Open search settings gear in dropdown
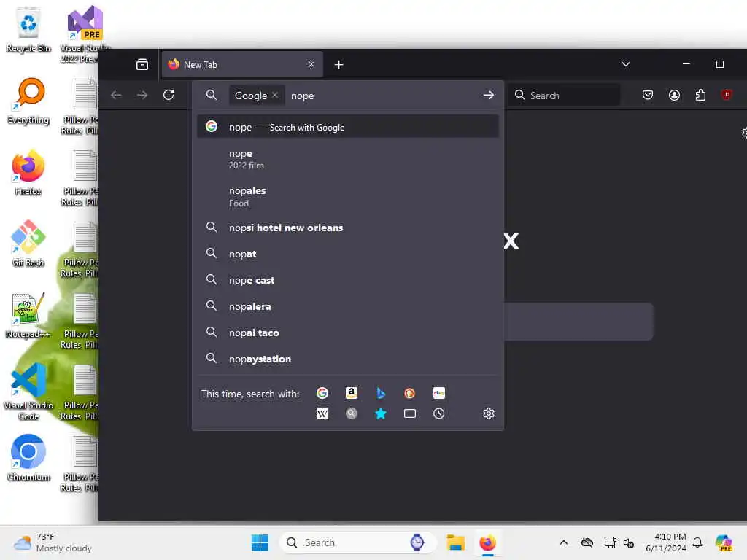Screen dimensions: 747x560 [x=488, y=413]
